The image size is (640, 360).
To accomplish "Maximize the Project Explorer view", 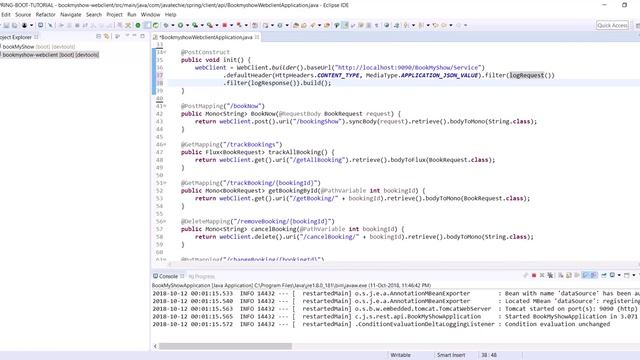I will click(x=142, y=36).
